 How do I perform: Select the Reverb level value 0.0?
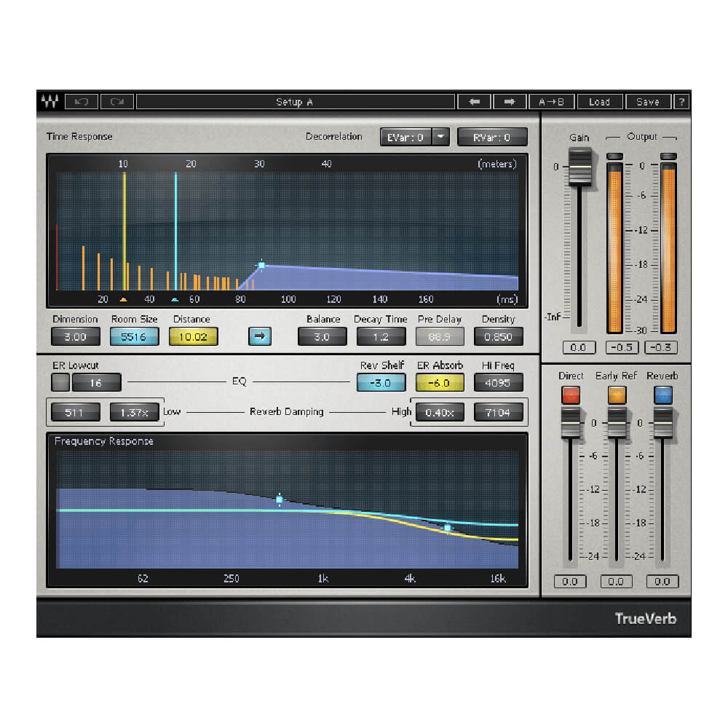tap(662, 581)
